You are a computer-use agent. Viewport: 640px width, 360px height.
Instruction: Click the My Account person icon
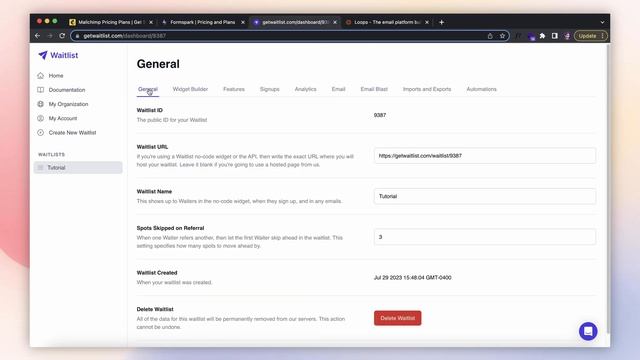[40, 118]
